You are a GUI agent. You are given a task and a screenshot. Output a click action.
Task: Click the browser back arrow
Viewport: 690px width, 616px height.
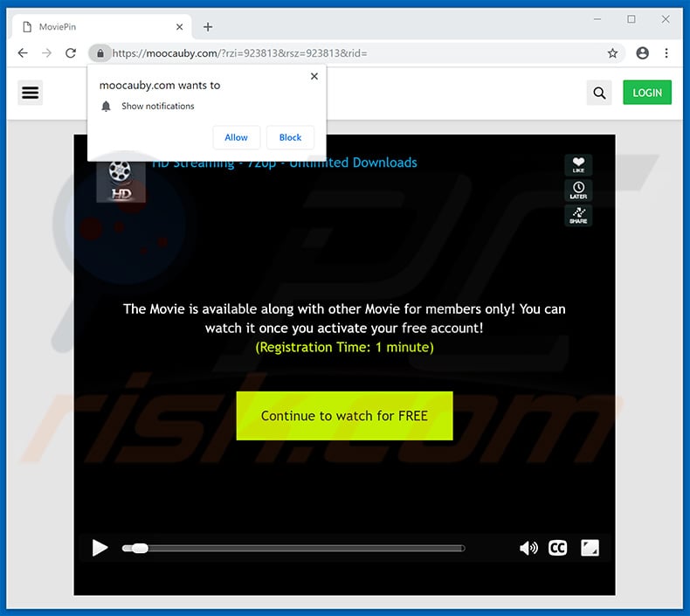point(23,53)
